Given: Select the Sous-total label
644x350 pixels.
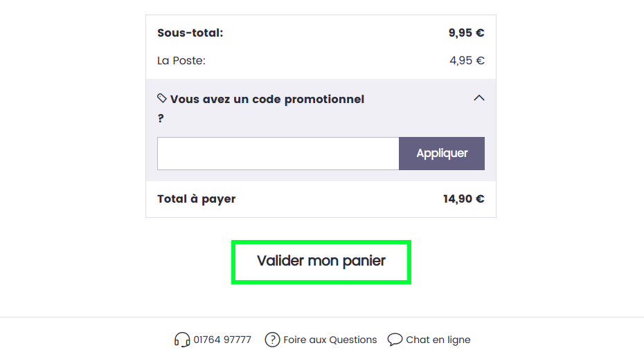Looking at the screenshot, I should (190, 33).
